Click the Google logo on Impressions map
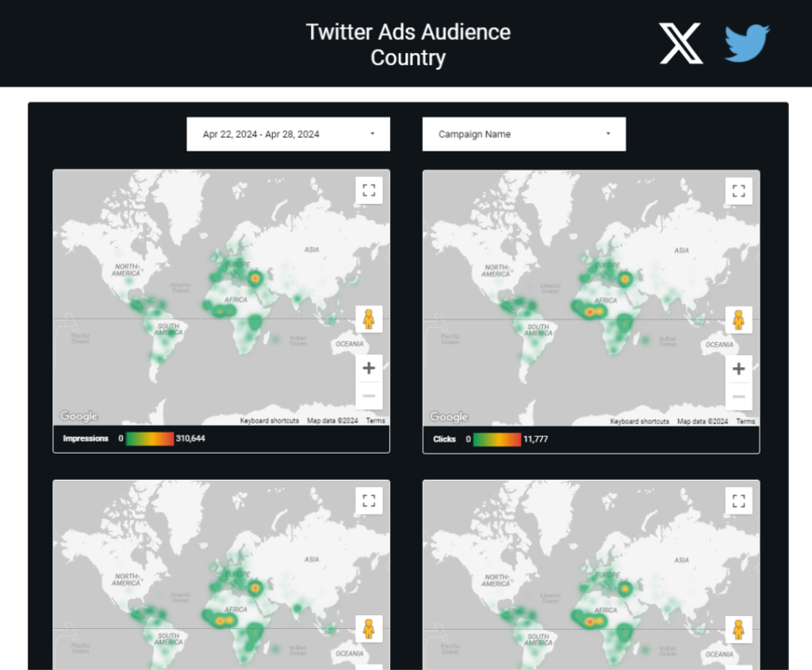Image resolution: width=812 pixels, height=670 pixels. [x=79, y=416]
